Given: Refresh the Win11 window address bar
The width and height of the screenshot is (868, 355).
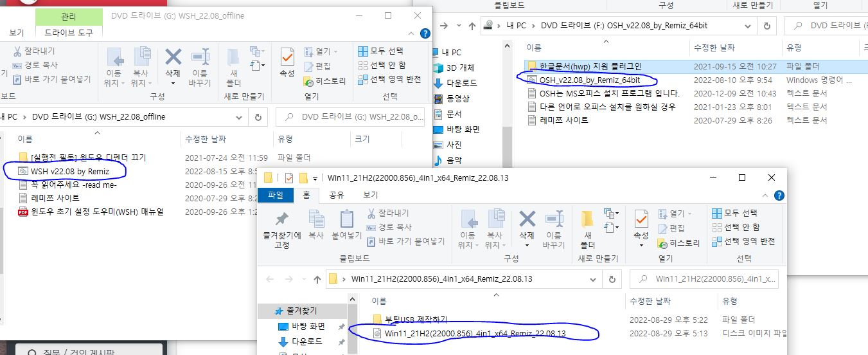Looking at the screenshot, I should [x=612, y=279].
